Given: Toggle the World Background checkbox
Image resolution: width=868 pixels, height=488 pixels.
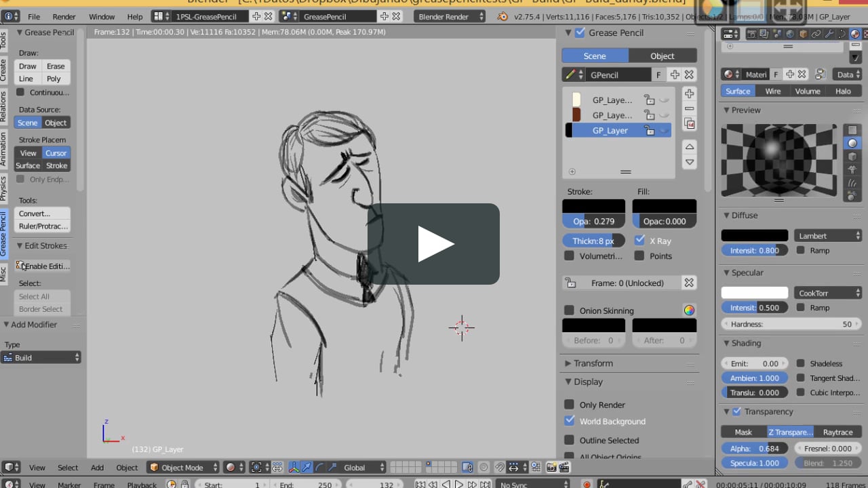Looking at the screenshot, I should tap(569, 421).
